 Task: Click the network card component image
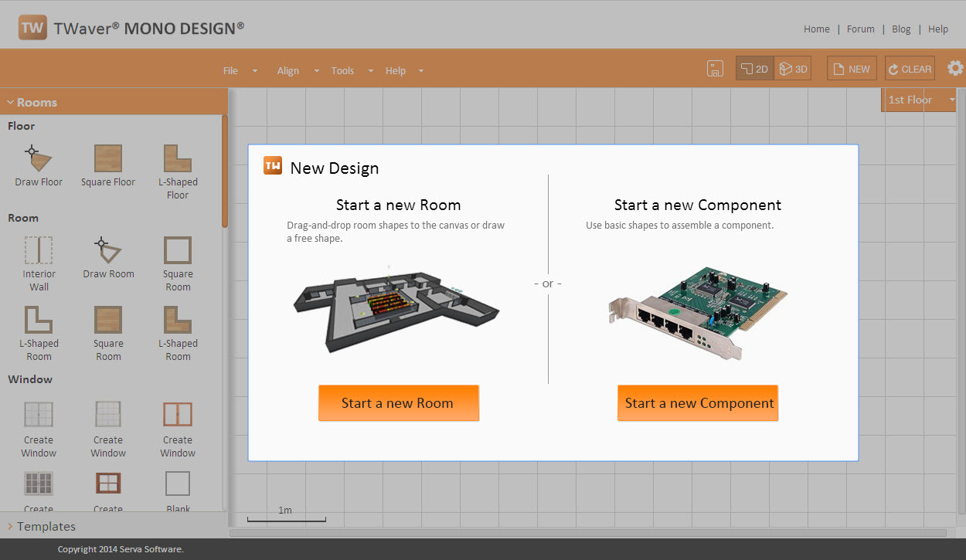coord(698,313)
